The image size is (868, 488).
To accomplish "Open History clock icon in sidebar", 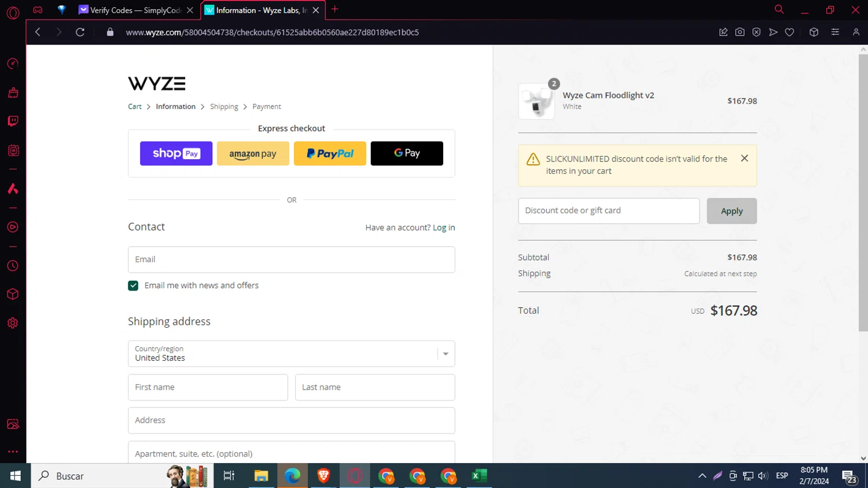I will tap(13, 266).
